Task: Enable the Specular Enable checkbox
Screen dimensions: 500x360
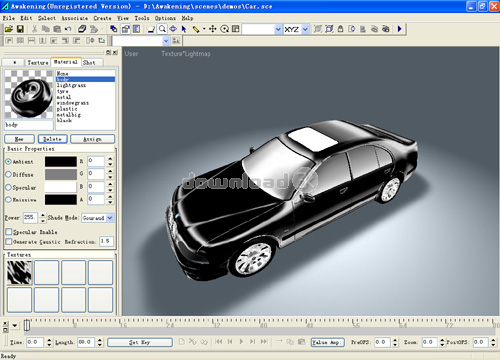Action: click(x=9, y=231)
